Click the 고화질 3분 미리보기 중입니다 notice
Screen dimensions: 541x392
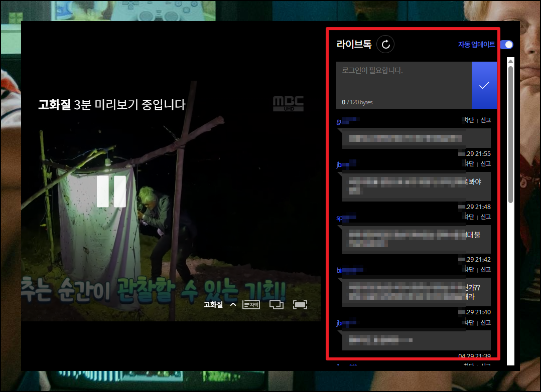tap(112, 104)
